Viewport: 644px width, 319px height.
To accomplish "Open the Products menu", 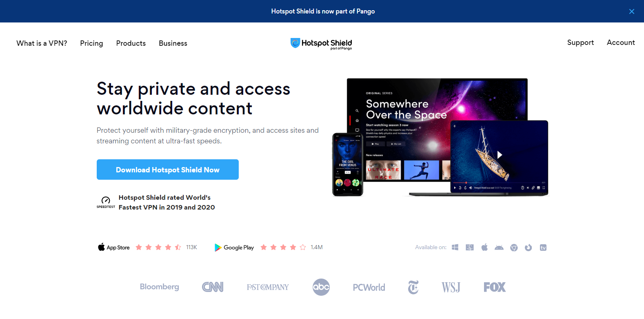I will pos(131,43).
